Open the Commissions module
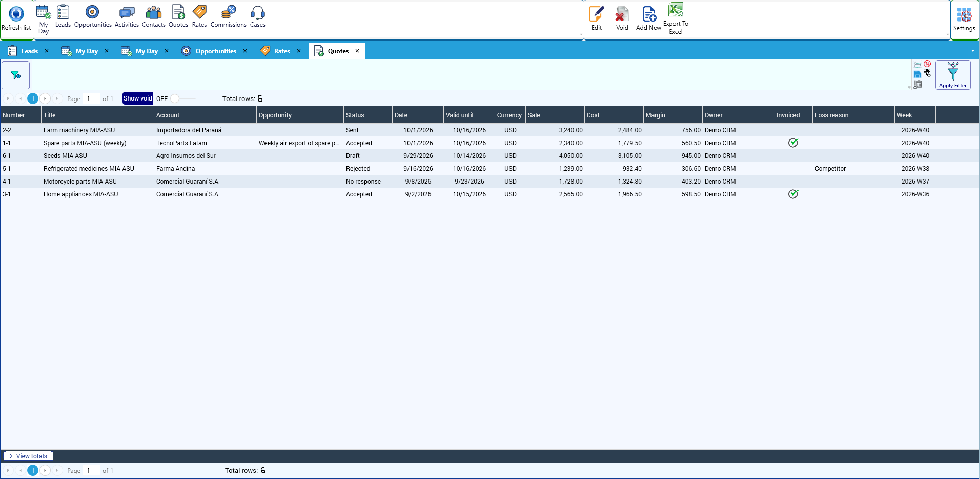Screen dimensions: 980x479 tap(229, 16)
